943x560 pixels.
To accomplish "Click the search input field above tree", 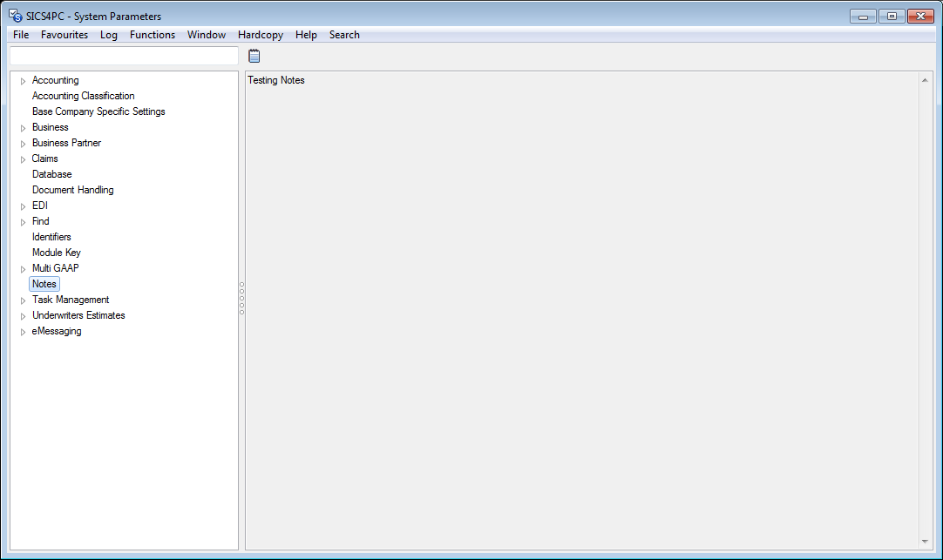I will coord(123,56).
